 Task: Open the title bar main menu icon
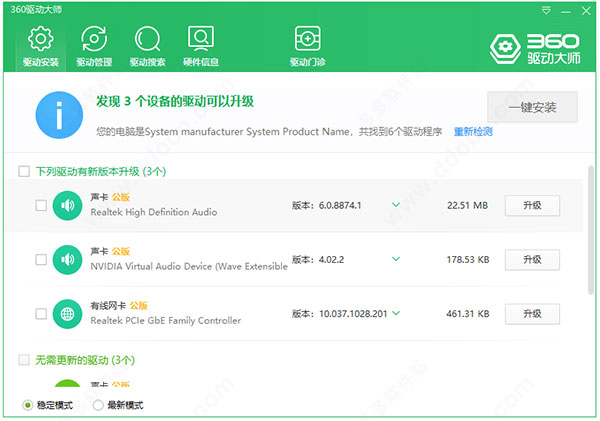(546, 11)
